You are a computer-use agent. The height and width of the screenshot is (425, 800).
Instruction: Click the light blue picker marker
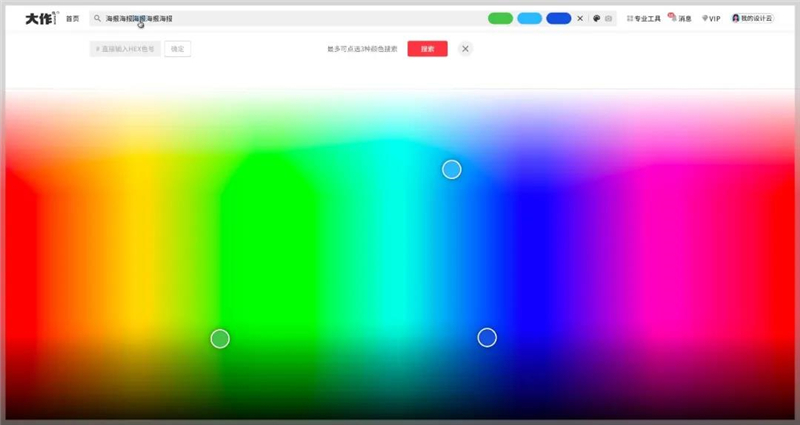coord(452,169)
